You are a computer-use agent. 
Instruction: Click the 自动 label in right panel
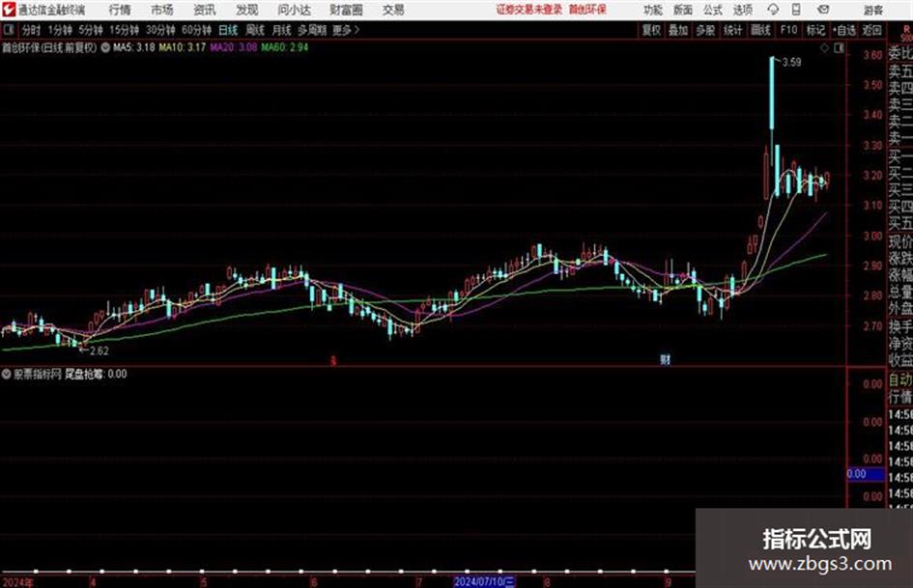click(x=900, y=379)
